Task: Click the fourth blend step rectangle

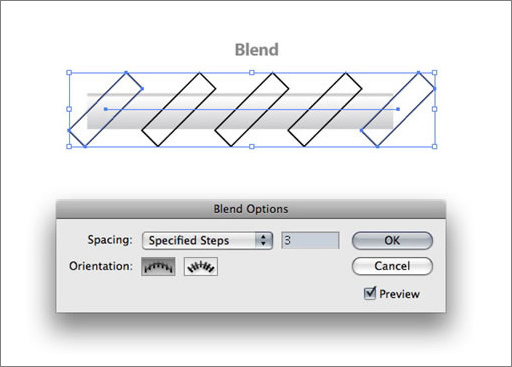Action: pos(325,109)
